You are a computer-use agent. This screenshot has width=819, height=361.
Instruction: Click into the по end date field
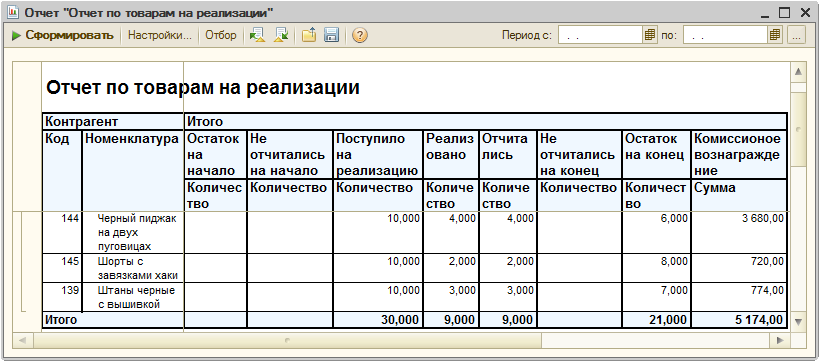pyautogui.click(x=726, y=36)
